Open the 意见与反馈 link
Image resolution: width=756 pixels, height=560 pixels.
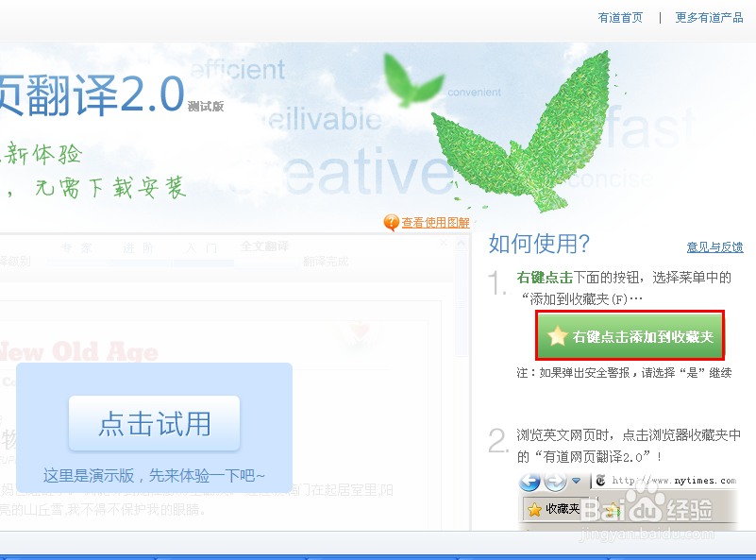(714, 247)
